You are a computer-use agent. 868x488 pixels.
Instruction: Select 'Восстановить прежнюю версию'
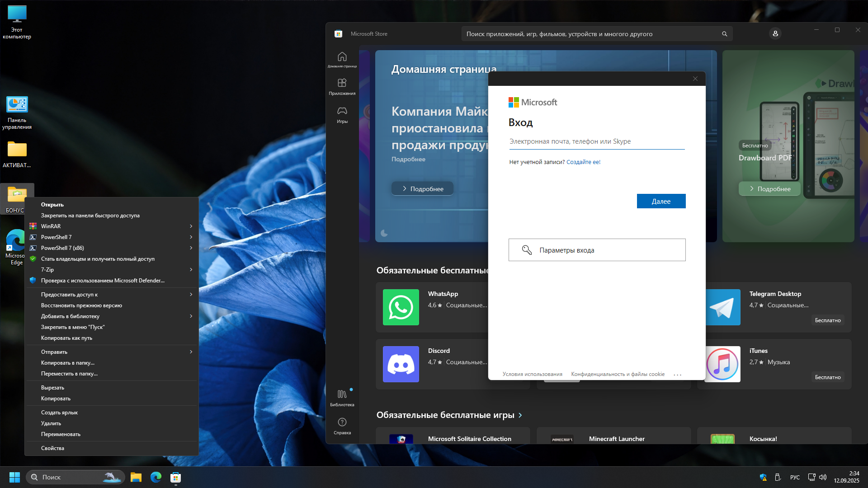pyautogui.click(x=112, y=305)
